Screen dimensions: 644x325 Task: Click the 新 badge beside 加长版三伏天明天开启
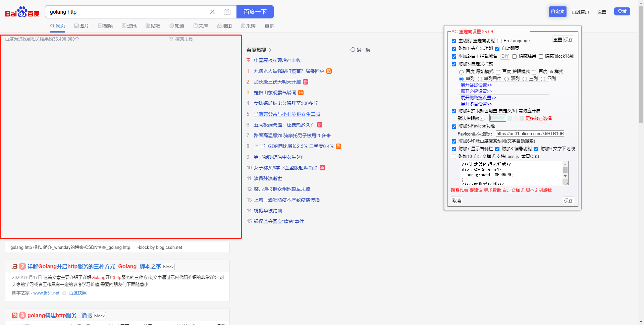tap(305, 82)
